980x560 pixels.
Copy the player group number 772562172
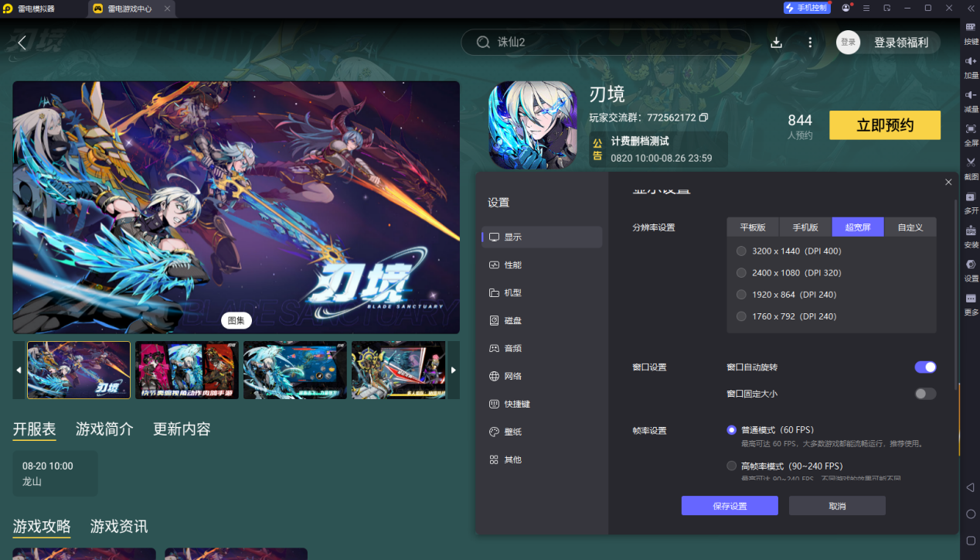(703, 118)
